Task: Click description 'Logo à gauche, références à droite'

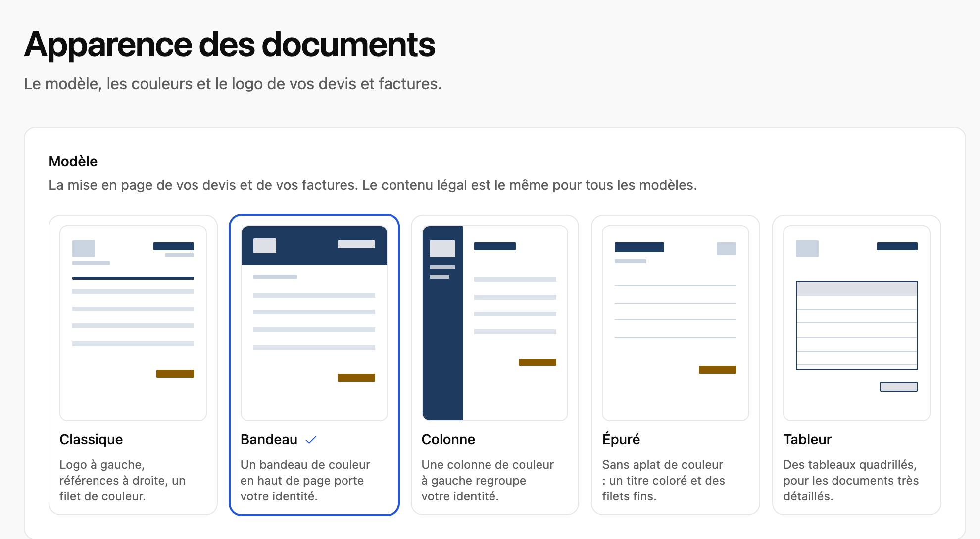Action: coord(122,480)
